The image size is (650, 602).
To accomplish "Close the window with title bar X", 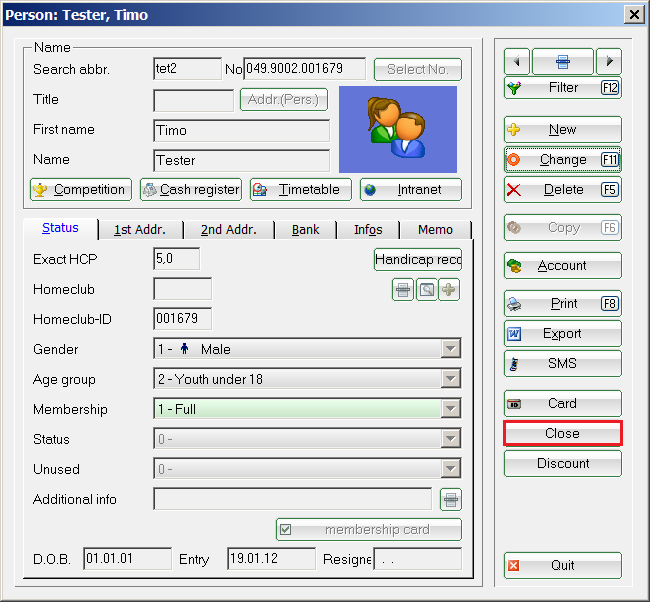I will coord(634,15).
